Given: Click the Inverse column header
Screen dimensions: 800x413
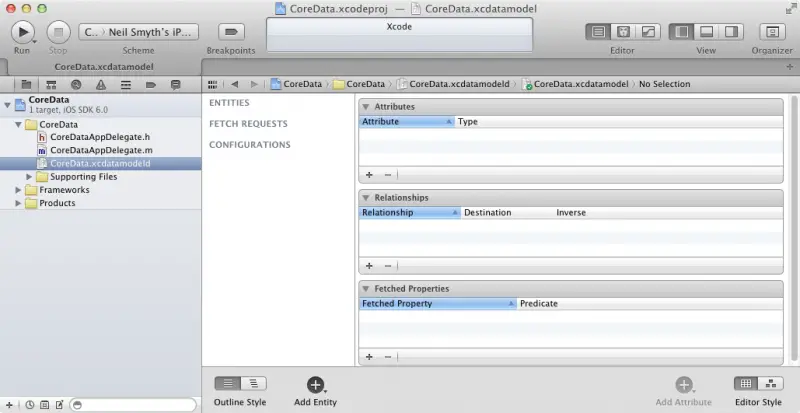Looking at the screenshot, I should tap(668, 213).
